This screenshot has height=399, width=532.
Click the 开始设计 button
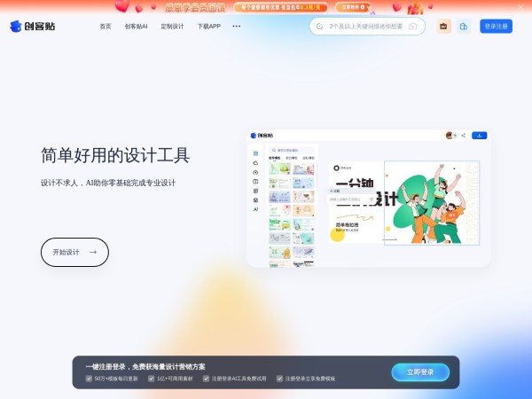coord(74,252)
